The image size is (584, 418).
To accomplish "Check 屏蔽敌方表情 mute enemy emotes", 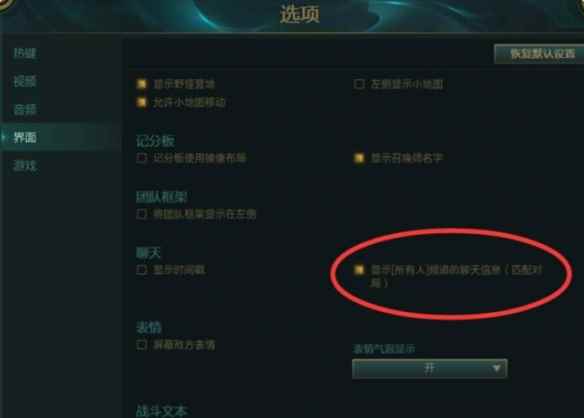I will point(142,345).
